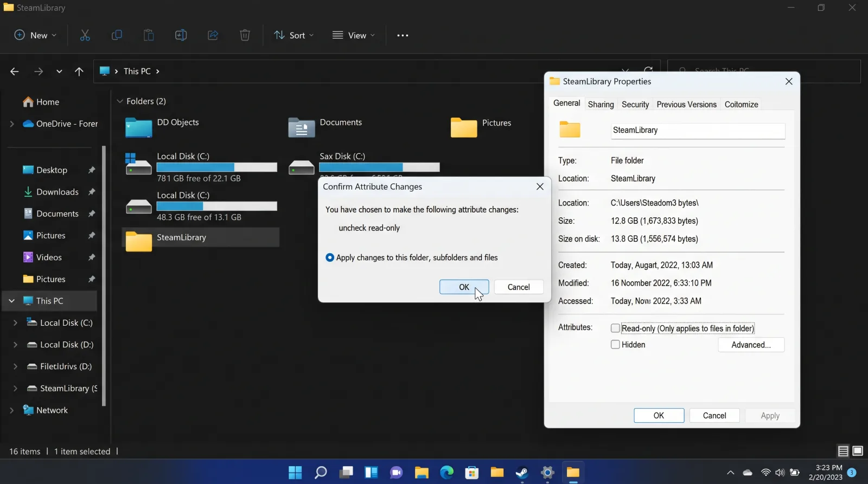Collapse the Folders (2) group
Image resolution: width=868 pixels, height=484 pixels.
tap(120, 101)
